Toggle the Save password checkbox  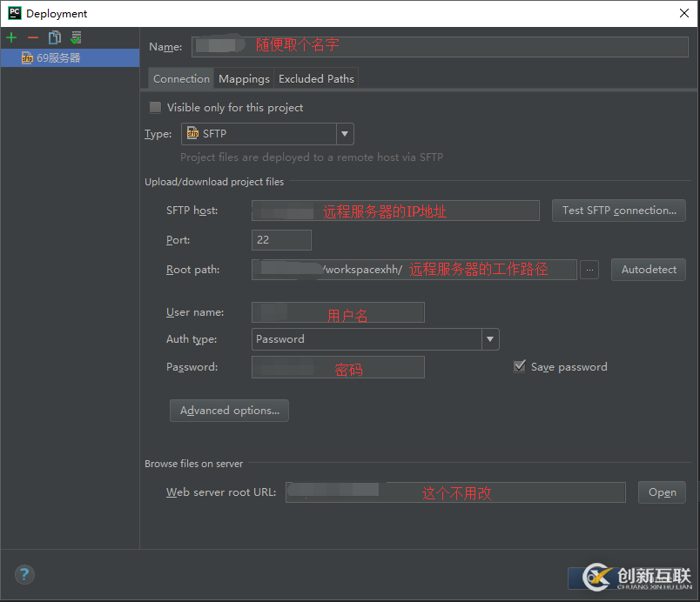tap(520, 366)
